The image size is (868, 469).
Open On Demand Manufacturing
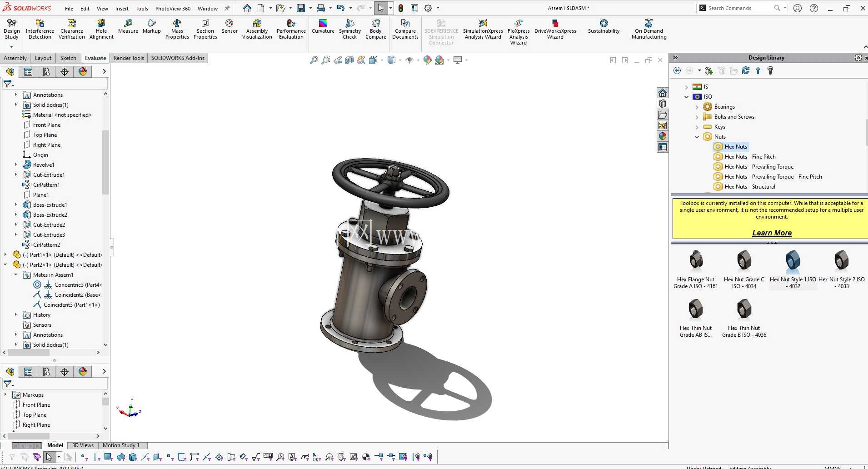pyautogui.click(x=649, y=29)
